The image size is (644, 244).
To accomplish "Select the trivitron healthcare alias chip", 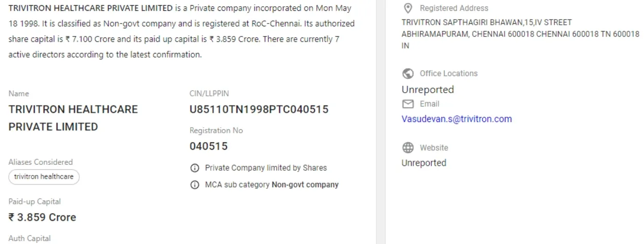I will coord(44,177).
